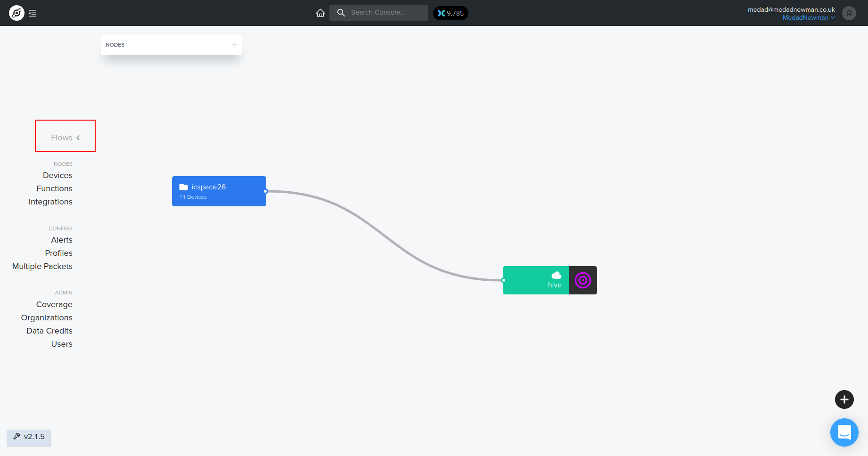
Task: Click the medad@medadnewman.co.uk account text
Action: pos(791,9)
